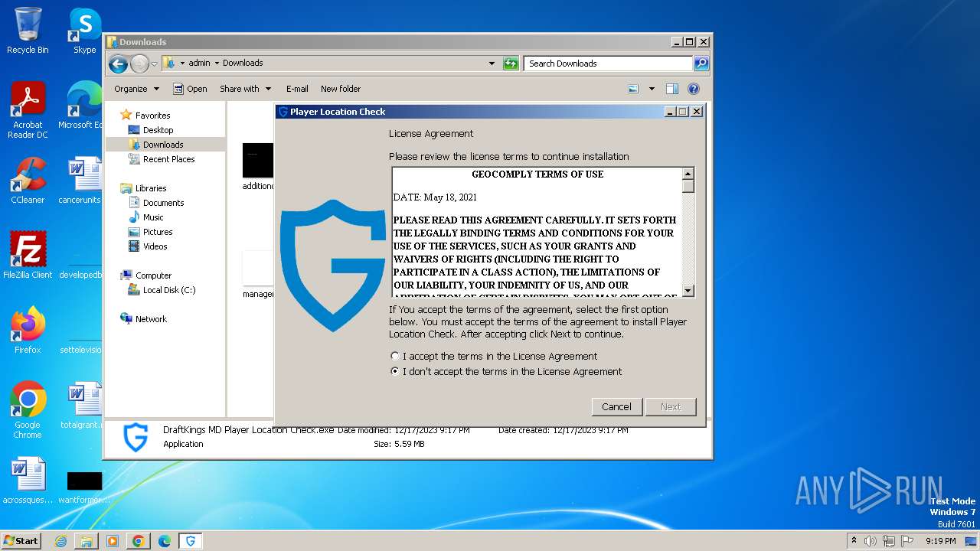Image resolution: width=980 pixels, height=551 pixels.
Task: Click the Player Location Check title icon
Action: [283, 112]
